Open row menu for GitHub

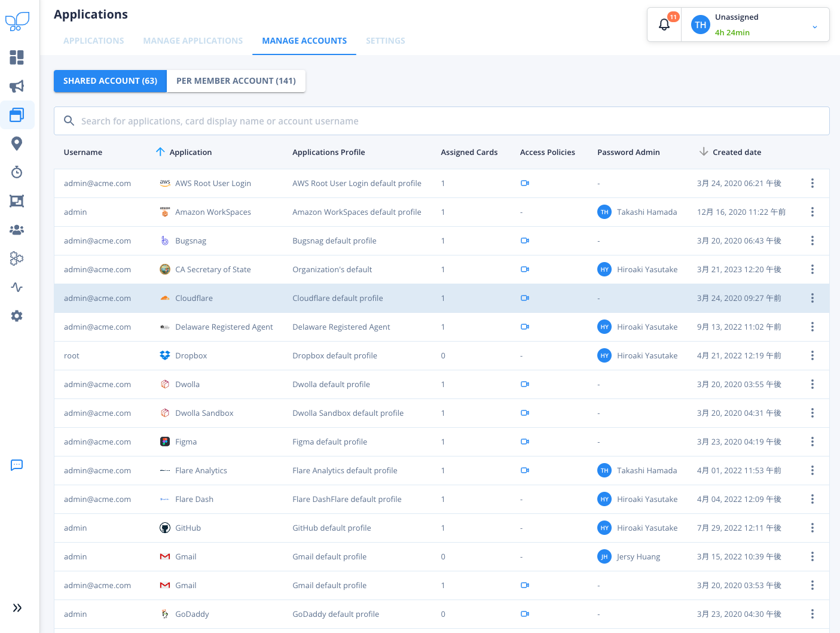tap(812, 528)
